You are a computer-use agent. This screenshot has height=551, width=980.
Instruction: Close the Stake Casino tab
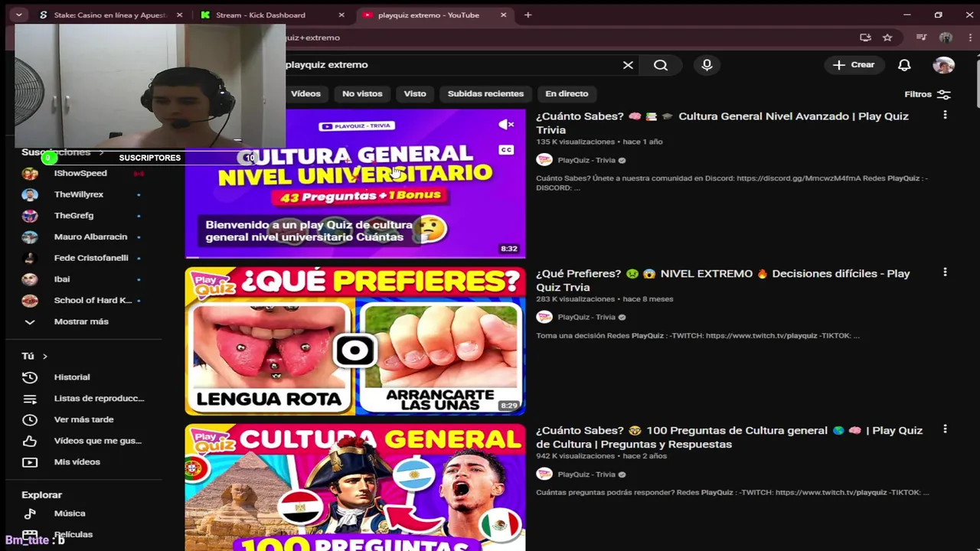click(179, 15)
